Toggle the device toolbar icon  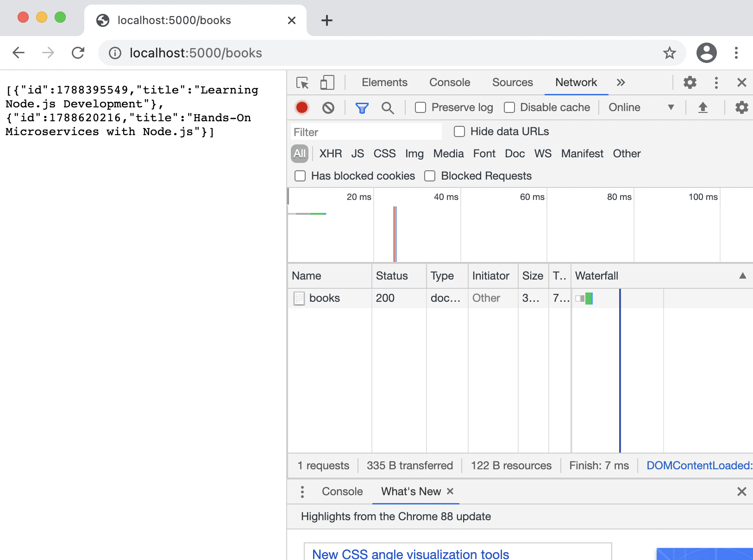(x=327, y=83)
